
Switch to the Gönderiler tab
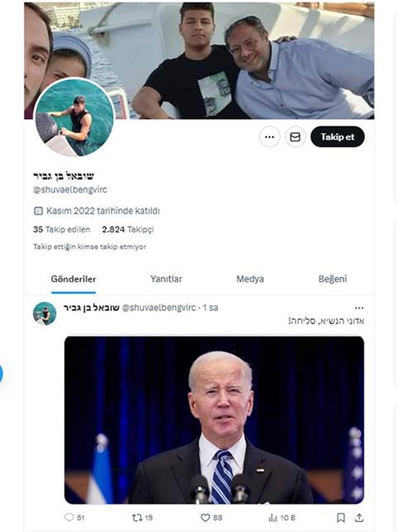tap(74, 279)
